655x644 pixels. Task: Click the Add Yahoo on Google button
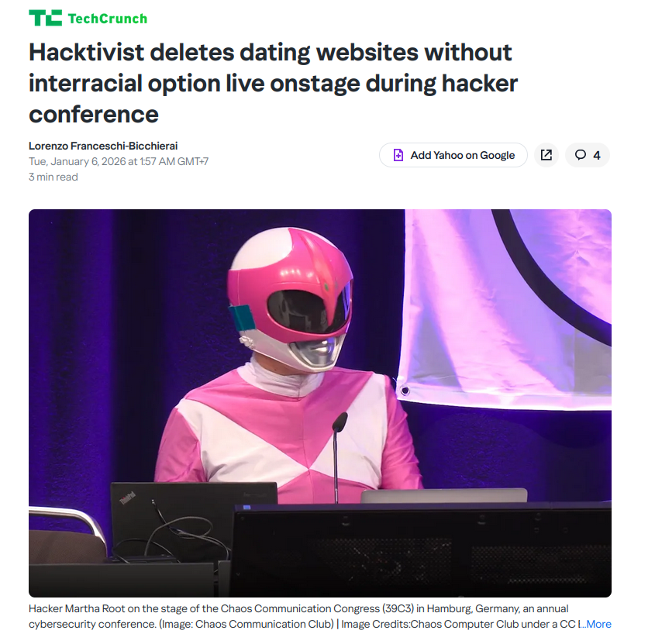(x=453, y=155)
